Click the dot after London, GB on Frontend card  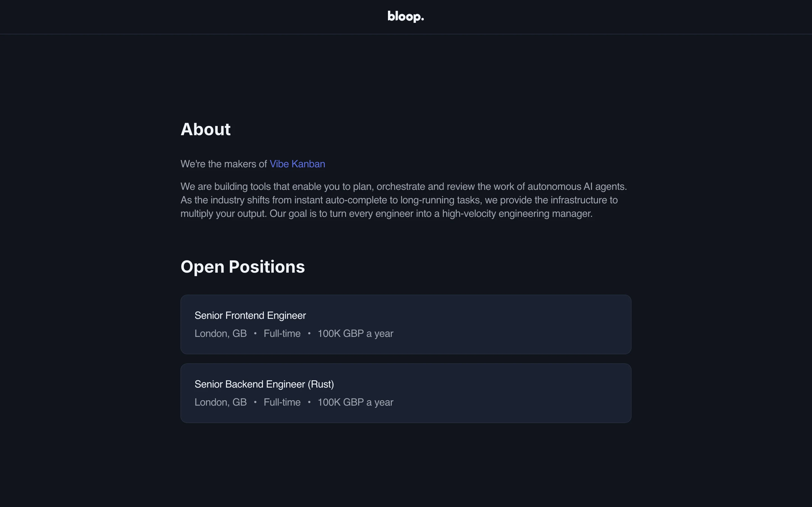[255, 333]
